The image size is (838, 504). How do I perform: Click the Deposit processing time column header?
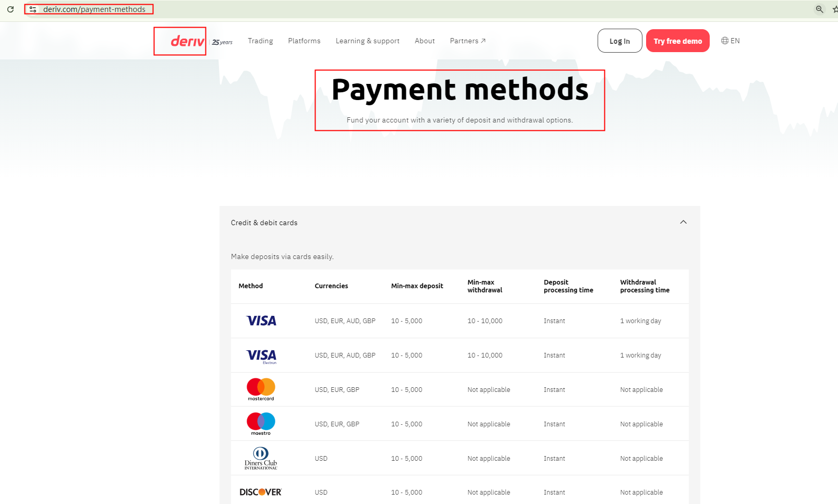(x=568, y=286)
